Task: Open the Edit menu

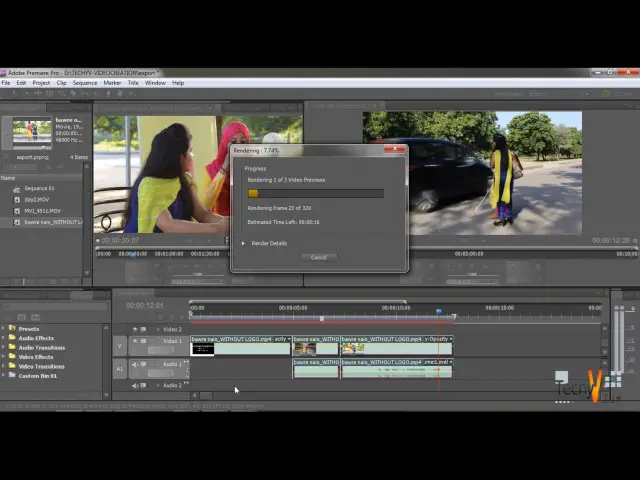Action: 21,83
